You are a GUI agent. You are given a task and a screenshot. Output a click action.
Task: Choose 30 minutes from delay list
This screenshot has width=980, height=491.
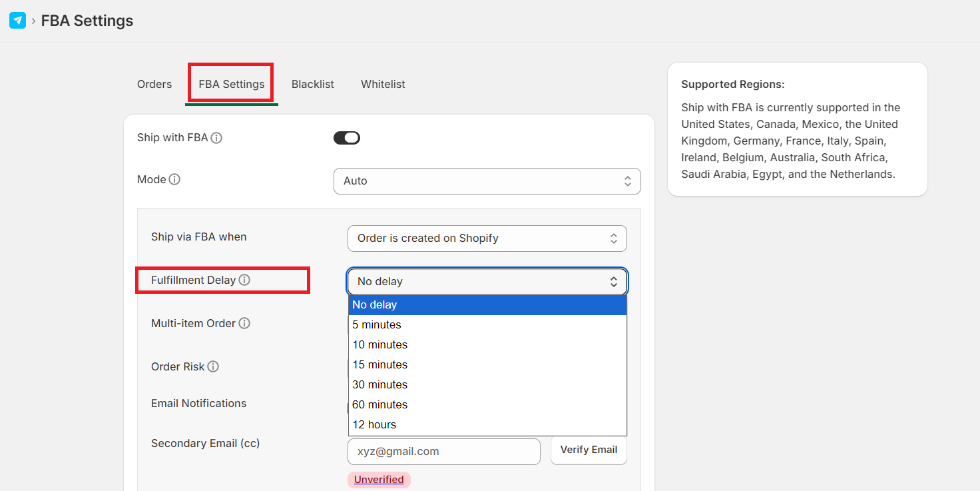point(379,385)
